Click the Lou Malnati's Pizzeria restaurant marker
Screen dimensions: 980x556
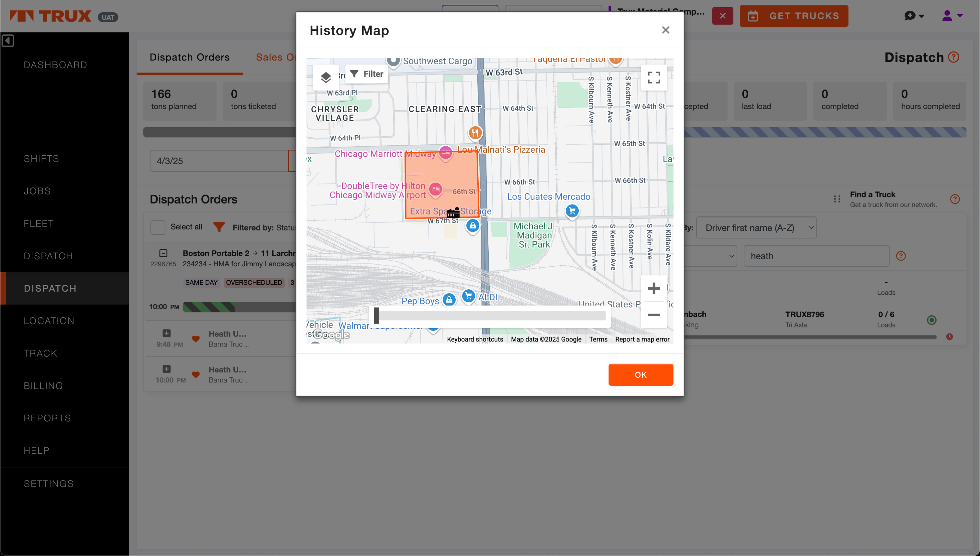tap(475, 133)
